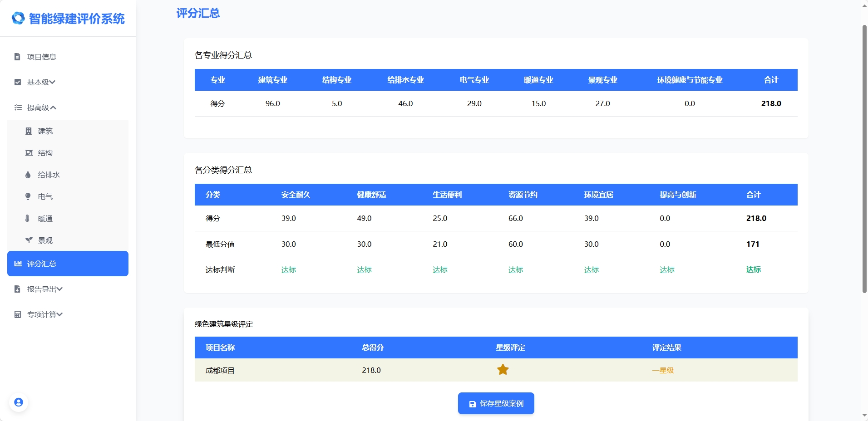
Task: Click the building icon next to 建筑
Action: 29,131
